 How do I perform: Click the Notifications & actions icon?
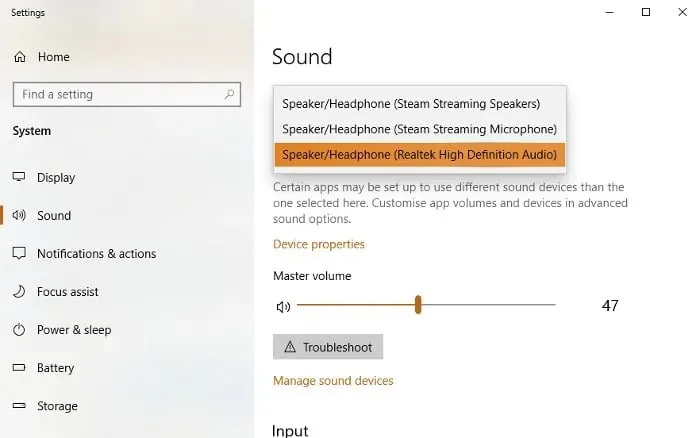pyautogui.click(x=19, y=253)
